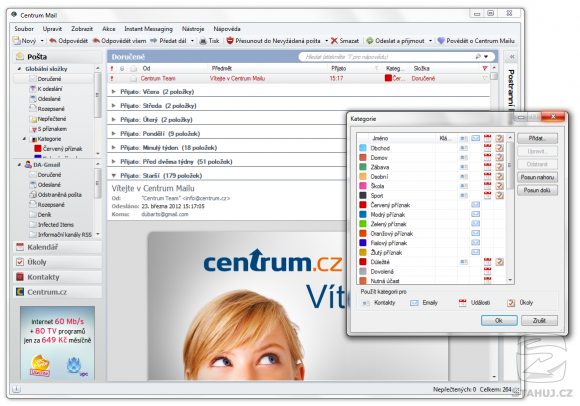Open the dropdown arrow next to Předat dál
The height and width of the screenshot is (406, 580).
click(x=192, y=41)
